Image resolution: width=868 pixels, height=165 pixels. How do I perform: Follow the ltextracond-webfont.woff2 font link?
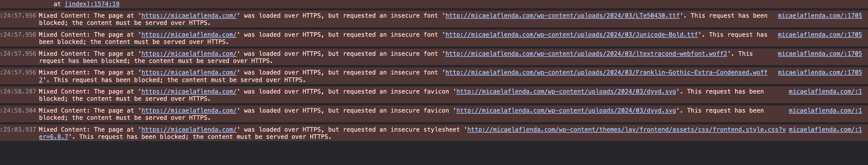pyautogui.click(x=586, y=54)
